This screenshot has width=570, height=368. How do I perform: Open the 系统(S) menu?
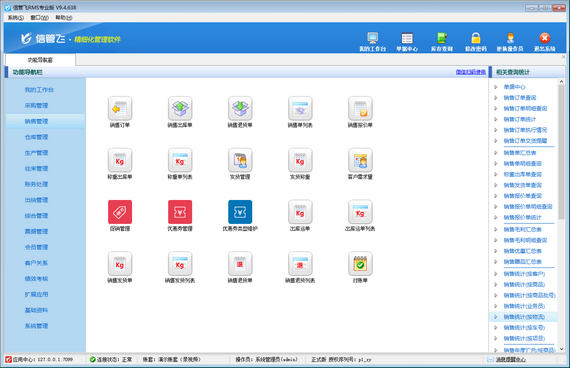[16, 17]
